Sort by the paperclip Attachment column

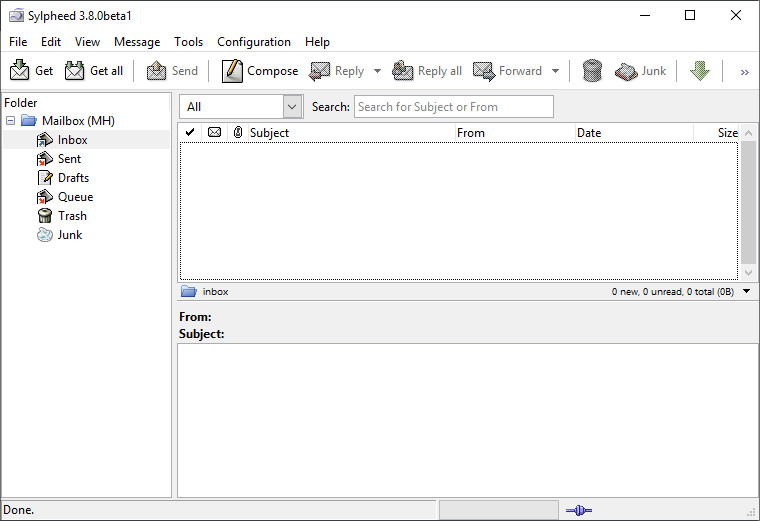(238, 132)
